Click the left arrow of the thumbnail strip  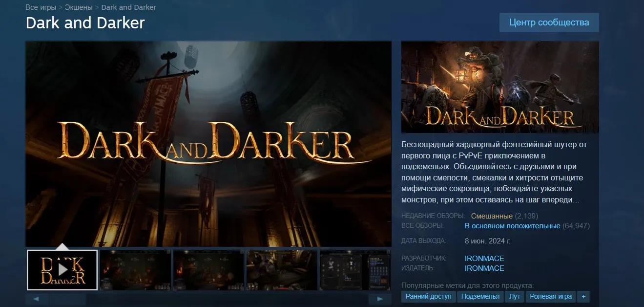tap(37, 299)
